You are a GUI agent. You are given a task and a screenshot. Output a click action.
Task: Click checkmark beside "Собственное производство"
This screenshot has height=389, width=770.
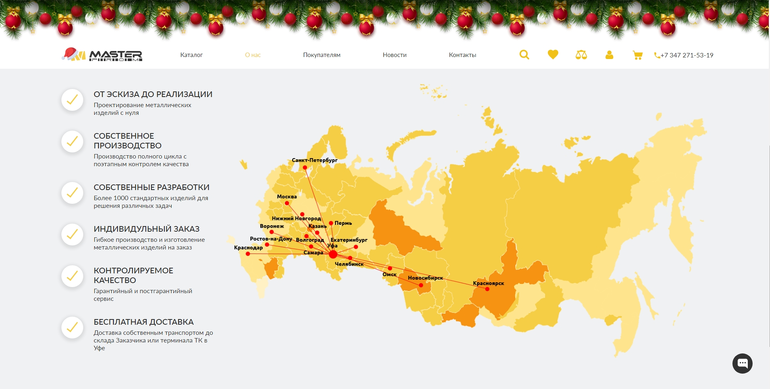(x=72, y=141)
